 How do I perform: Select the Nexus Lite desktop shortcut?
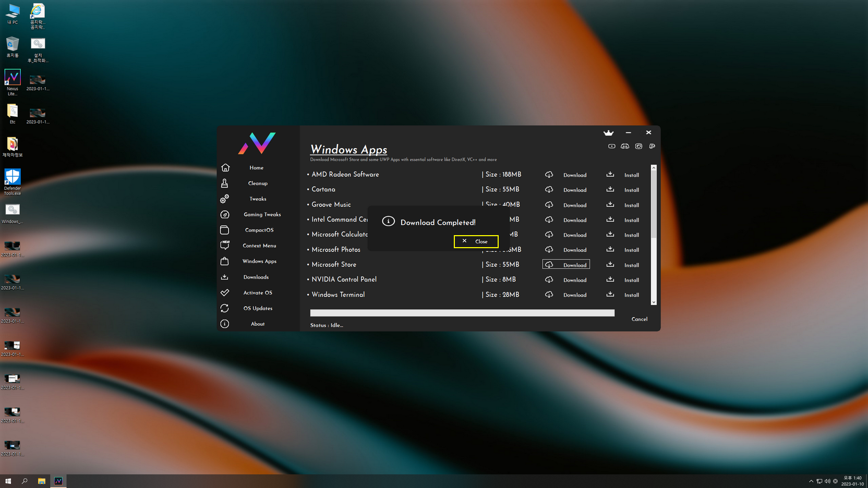[13, 82]
